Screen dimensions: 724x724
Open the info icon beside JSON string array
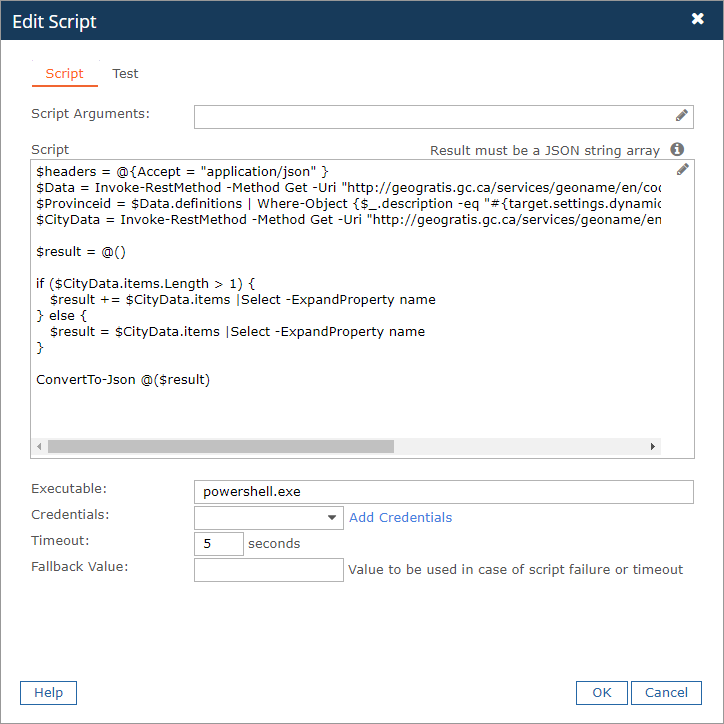(x=677, y=150)
